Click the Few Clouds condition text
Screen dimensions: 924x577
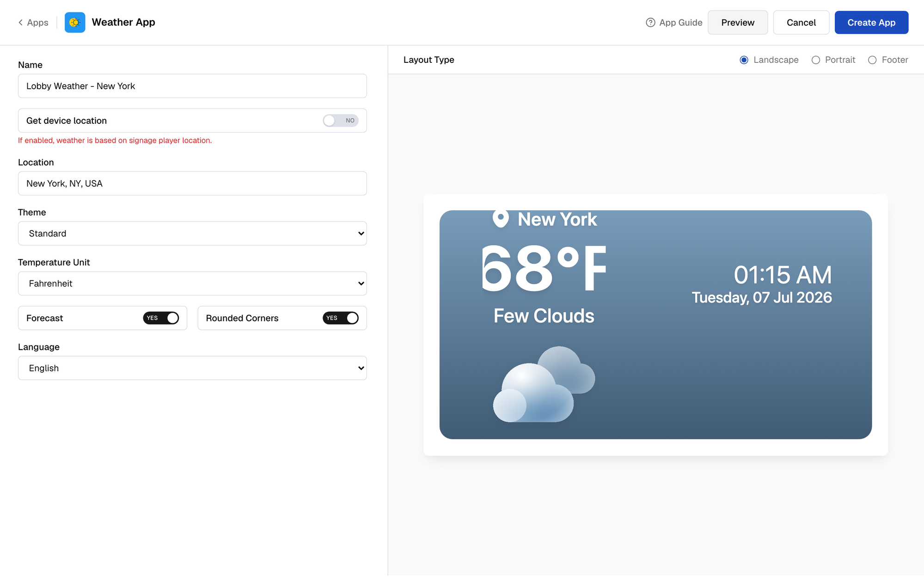point(544,316)
